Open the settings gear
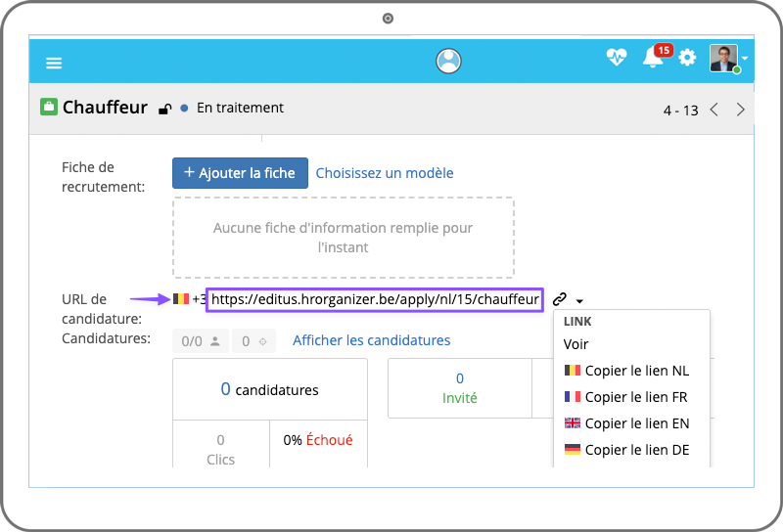Screen dimensions: 783x532 (688, 59)
